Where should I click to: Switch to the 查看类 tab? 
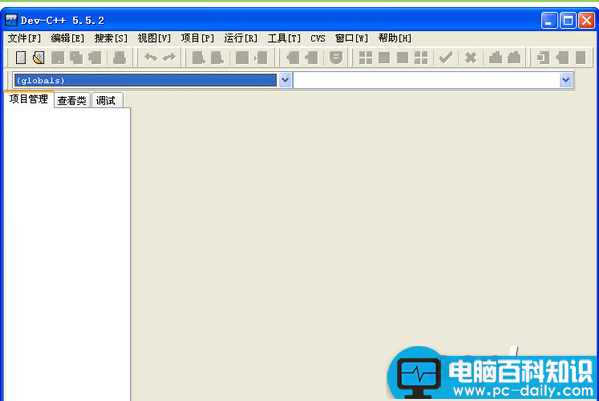(72, 100)
